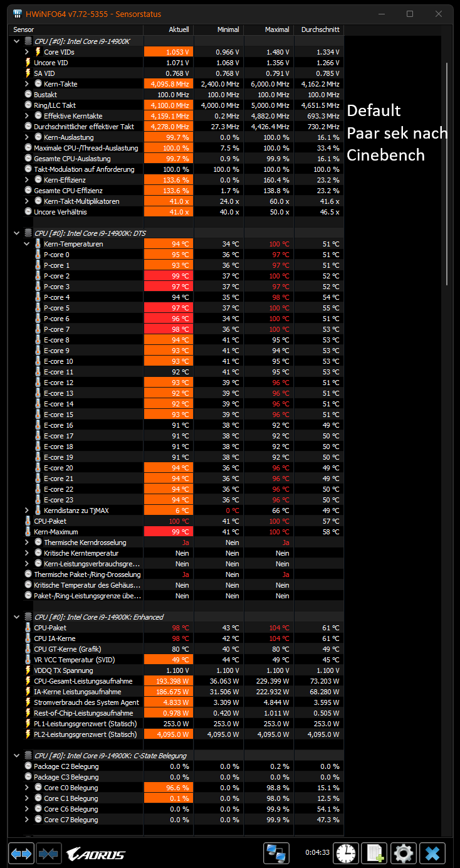Click the HWiNFO64 title bar app icon

pyautogui.click(x=16, y=14)
